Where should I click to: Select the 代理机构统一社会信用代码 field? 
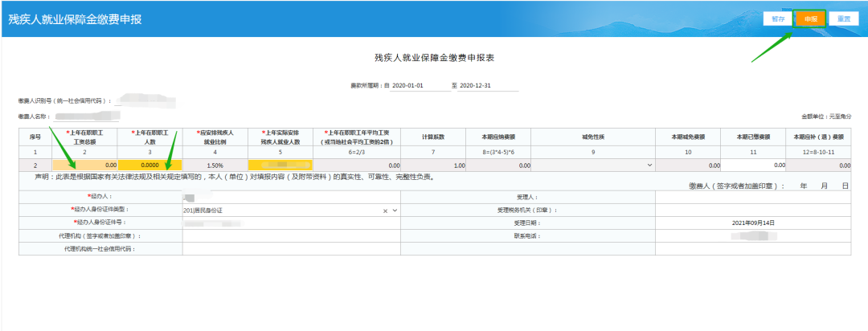coord(292,248)
